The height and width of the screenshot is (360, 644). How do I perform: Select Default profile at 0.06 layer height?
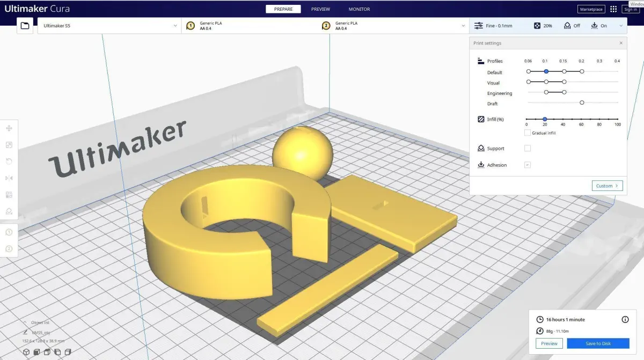[x=528, y=71]
